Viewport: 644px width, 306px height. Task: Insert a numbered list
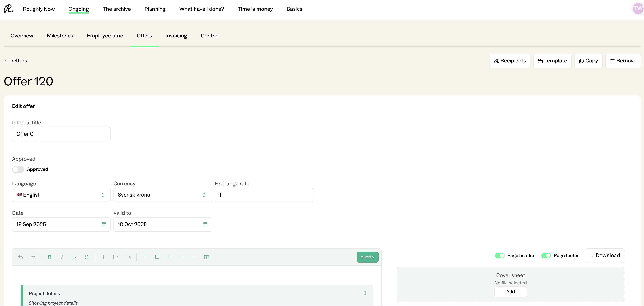[157, 257]
